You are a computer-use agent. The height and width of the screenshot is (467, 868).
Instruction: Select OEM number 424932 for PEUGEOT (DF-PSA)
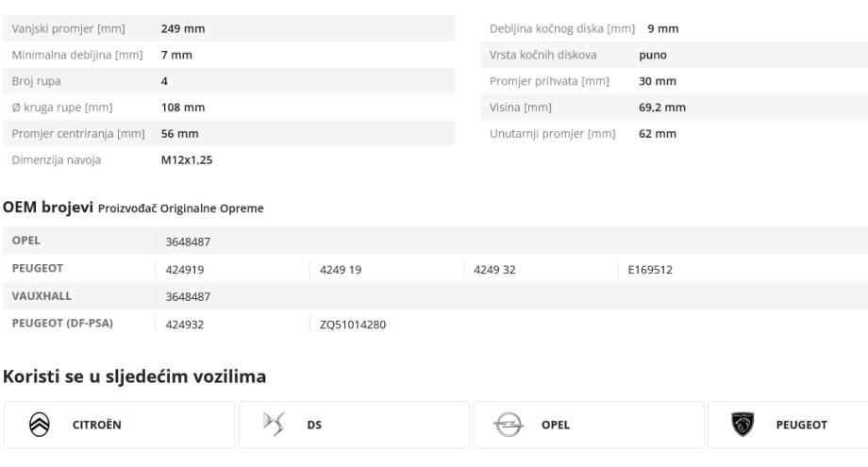pos(184,324)
